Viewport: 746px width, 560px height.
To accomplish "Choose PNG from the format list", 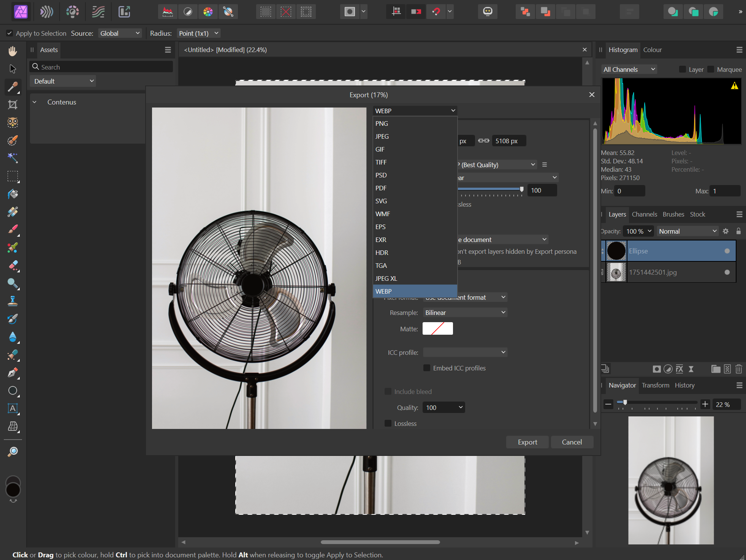I will (415, 123).
